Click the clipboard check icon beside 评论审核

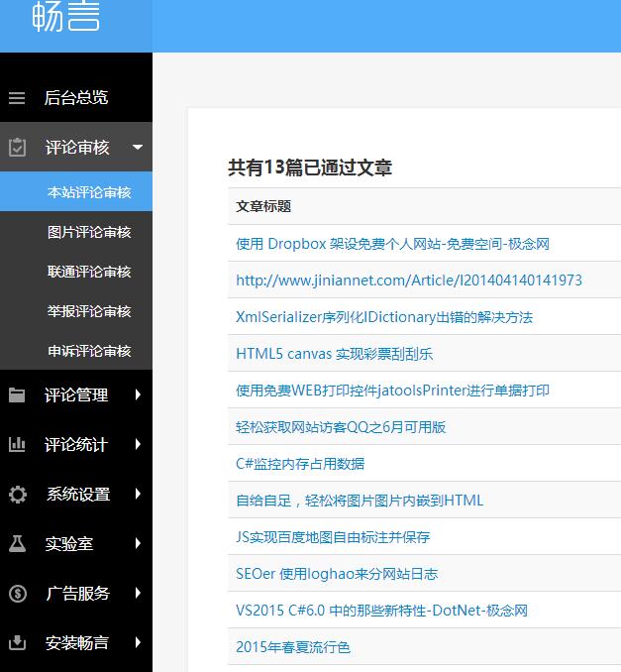[x=17, y=148]
